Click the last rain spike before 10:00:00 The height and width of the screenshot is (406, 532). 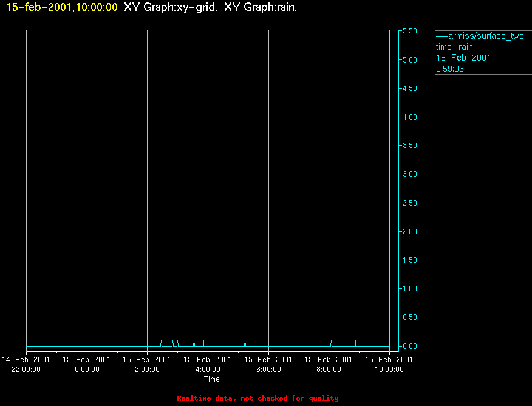point(355,343)
